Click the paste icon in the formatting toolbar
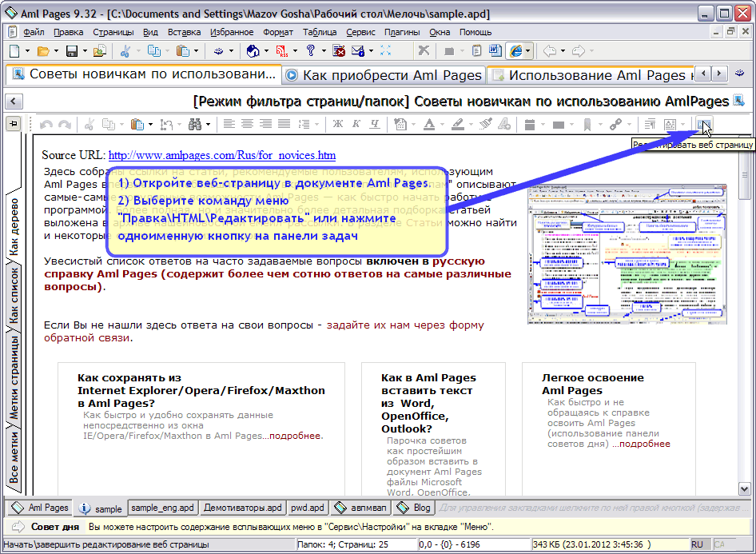Image resolution: width=756 pixels, height=554 pixels. coord(137,125)
